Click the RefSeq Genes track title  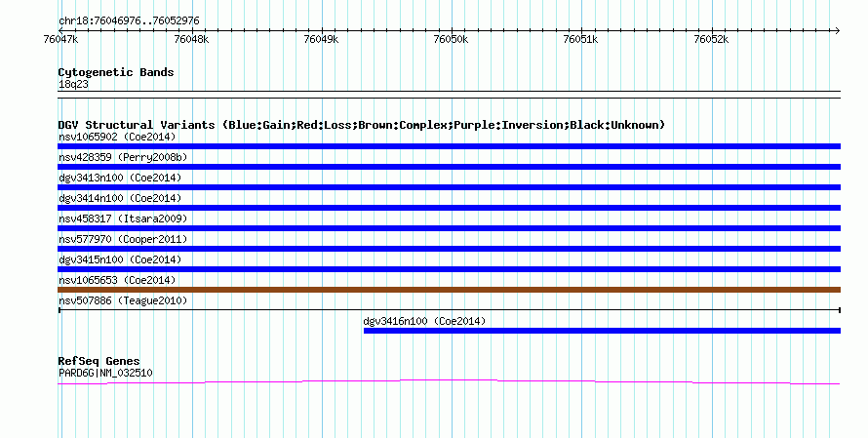(99, 361)
